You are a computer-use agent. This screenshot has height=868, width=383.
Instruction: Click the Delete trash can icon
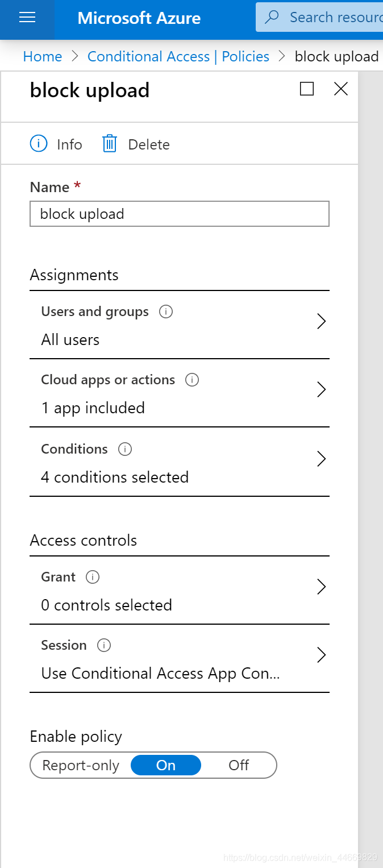(x=109, y=144)
